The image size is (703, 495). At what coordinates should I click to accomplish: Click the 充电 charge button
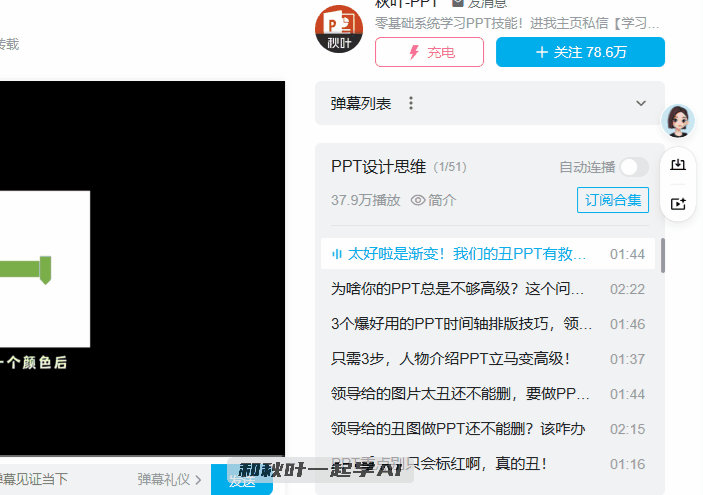pyautogui.click(x=429, y=52)
